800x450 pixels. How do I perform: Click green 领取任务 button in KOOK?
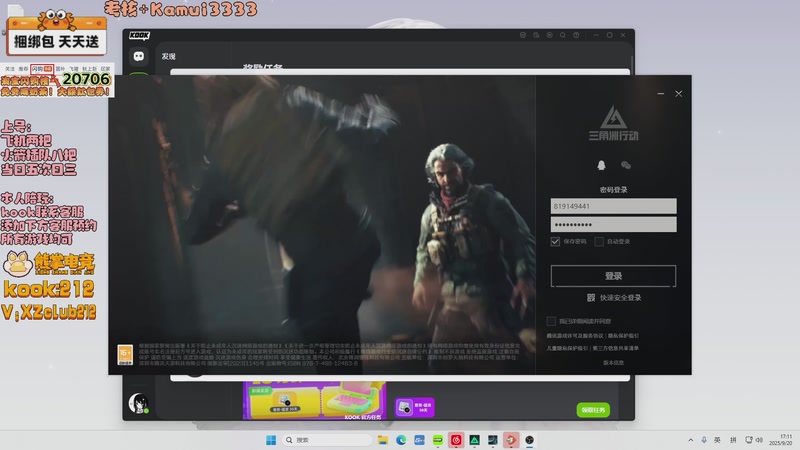tap(593, 410)
